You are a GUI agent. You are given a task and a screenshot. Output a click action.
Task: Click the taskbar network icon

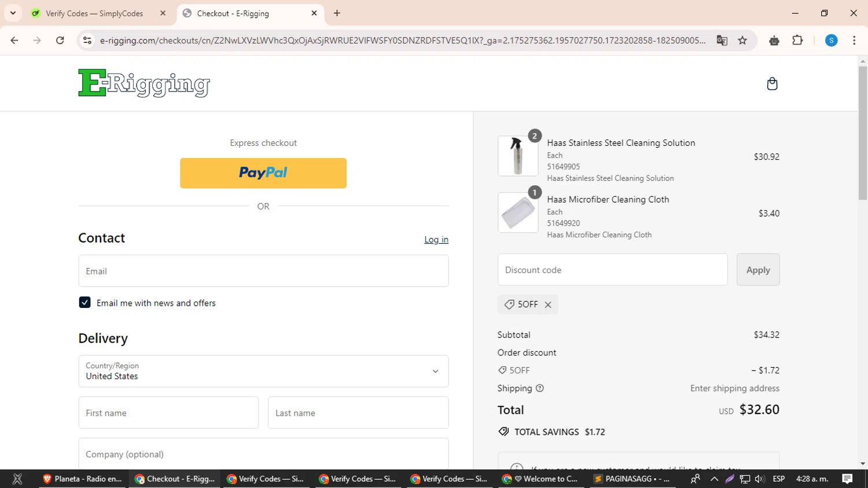click(x=745, y=479)
